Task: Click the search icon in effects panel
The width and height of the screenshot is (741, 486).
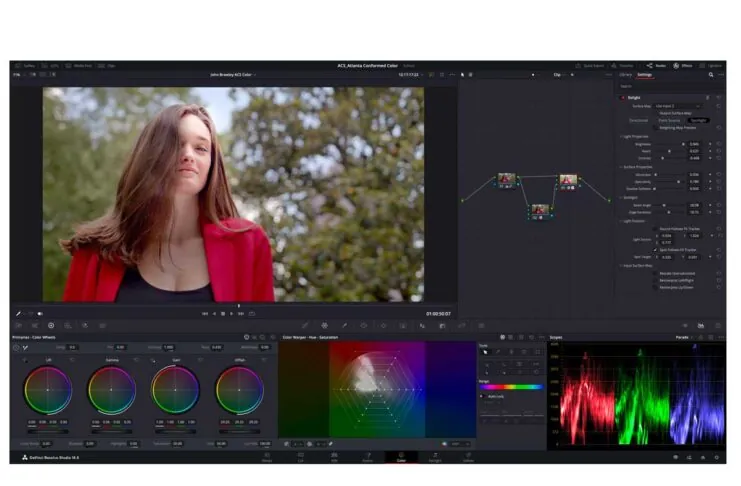Action: pos(711,75)
